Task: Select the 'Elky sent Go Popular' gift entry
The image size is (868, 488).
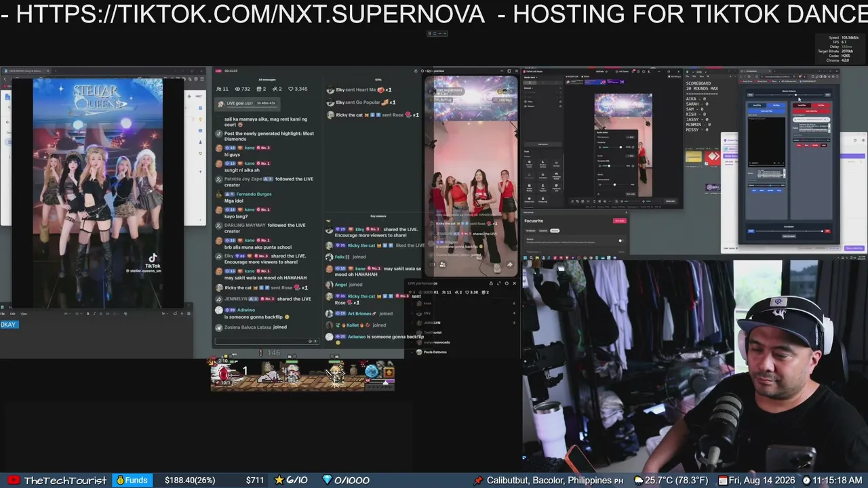Action: point(361,102)
